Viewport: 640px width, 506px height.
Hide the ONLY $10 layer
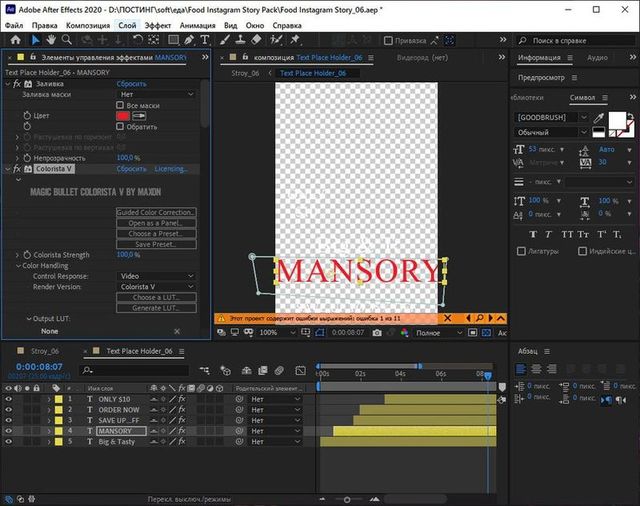click(9, 399)
